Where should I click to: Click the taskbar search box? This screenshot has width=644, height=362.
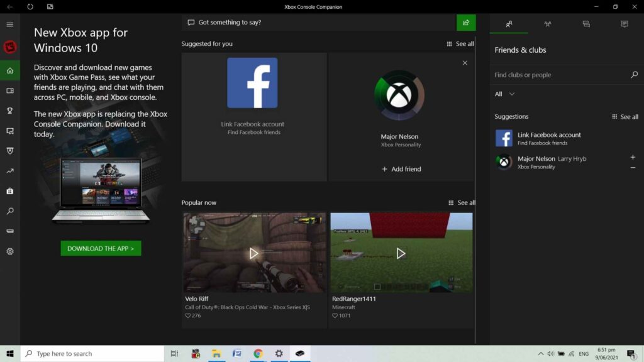[x=92, y=353]
